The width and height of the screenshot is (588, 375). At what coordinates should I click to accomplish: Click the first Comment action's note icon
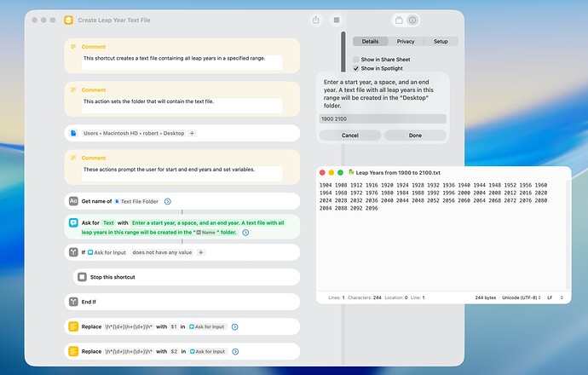(73, 47)
